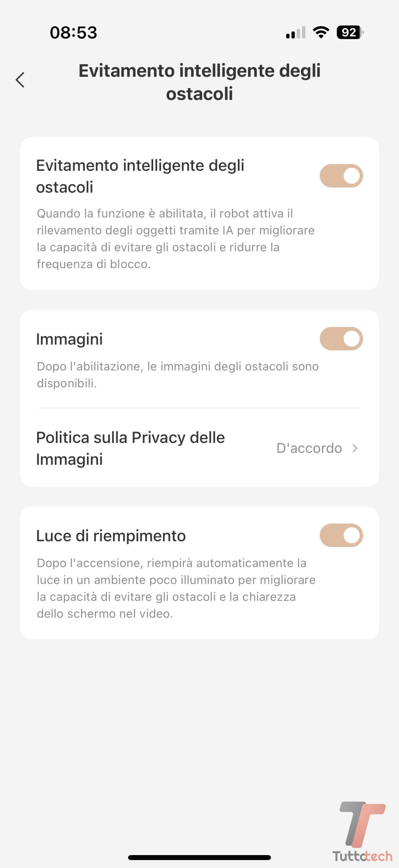Select the Immagini setting label
Screen dimensions: 399x868
tap(69, 339)
